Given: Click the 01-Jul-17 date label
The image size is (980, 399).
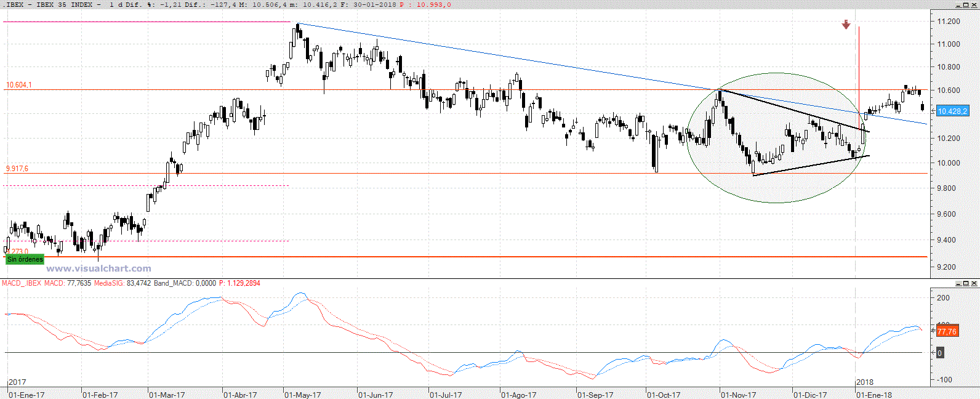Looking at the screenshot, I should [x=446, y=395].
